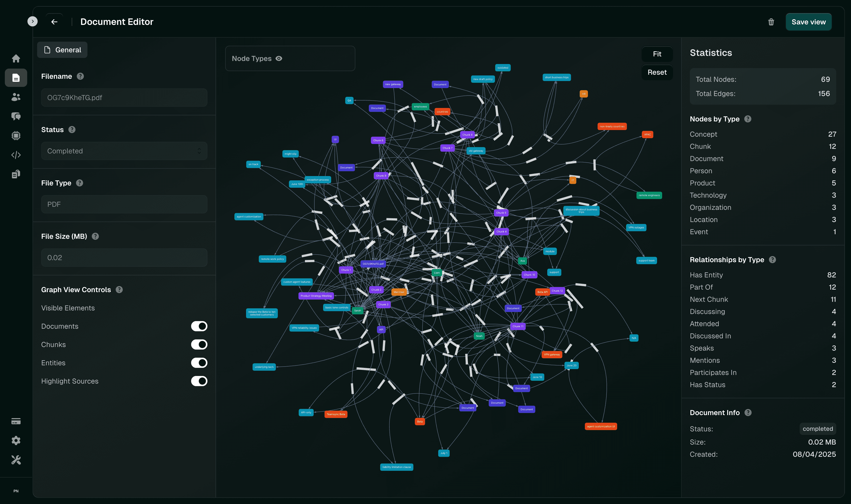Open the Home section in sidebar
Screen dimensions: 851x504
tap(16, 58)
